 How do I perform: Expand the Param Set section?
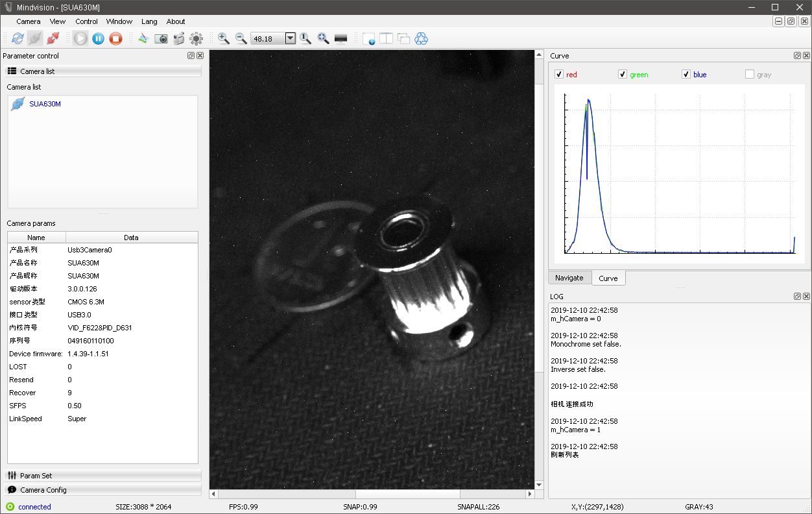102,476
